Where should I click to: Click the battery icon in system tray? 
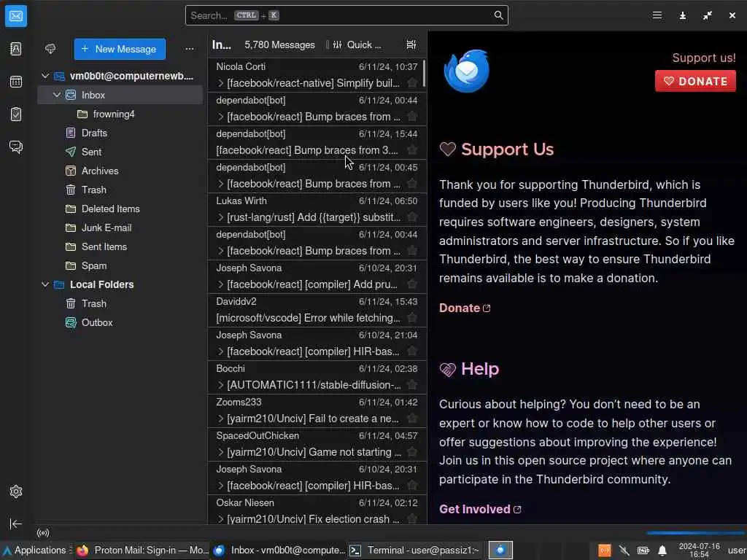pos(643,551)
